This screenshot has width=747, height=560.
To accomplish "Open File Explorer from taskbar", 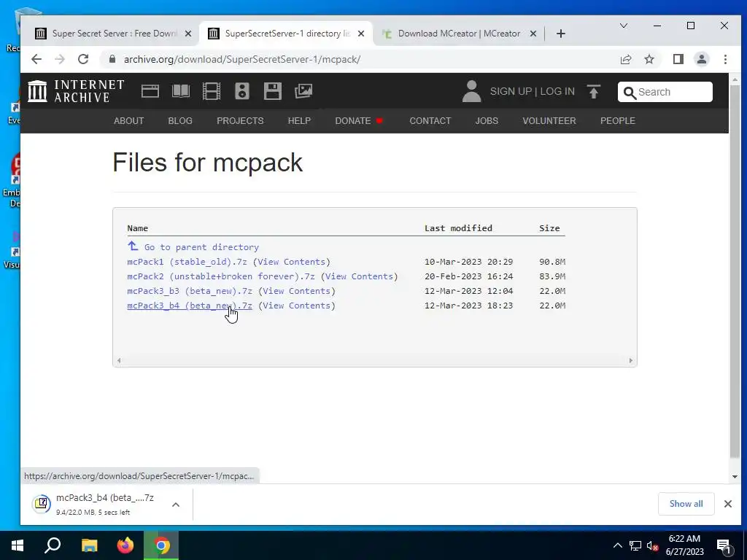I will coord(89,545).
